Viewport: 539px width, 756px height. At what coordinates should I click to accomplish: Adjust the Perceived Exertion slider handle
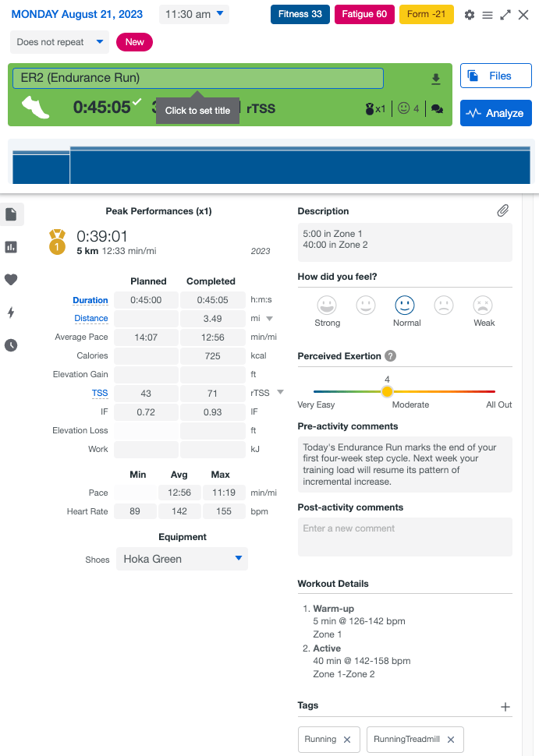click(x=387, y=391)
